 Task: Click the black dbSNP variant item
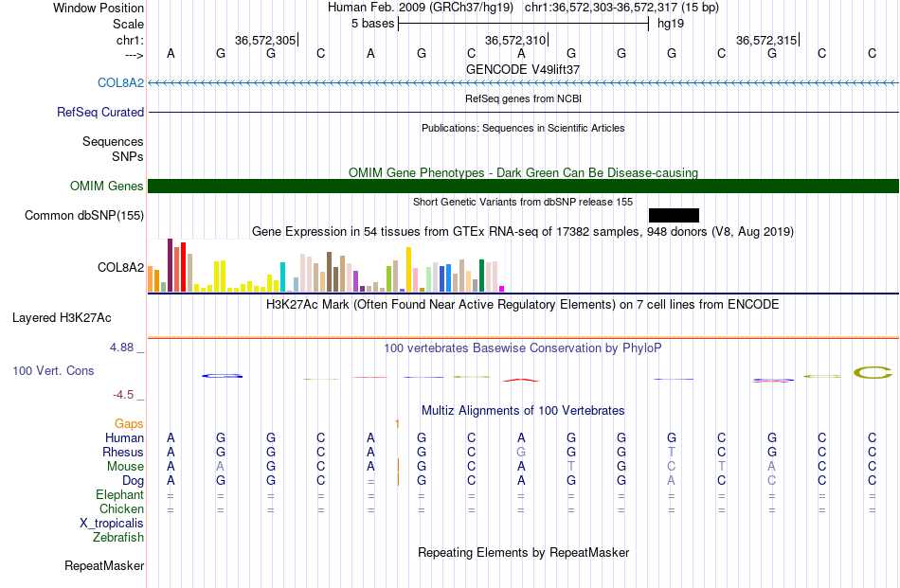coord(674,215)
